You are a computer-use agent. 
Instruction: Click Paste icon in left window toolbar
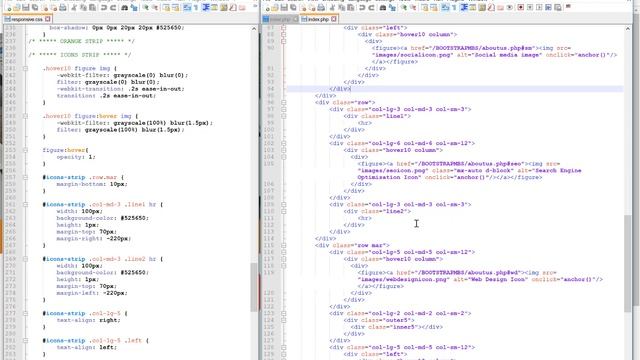coord(92,7)
